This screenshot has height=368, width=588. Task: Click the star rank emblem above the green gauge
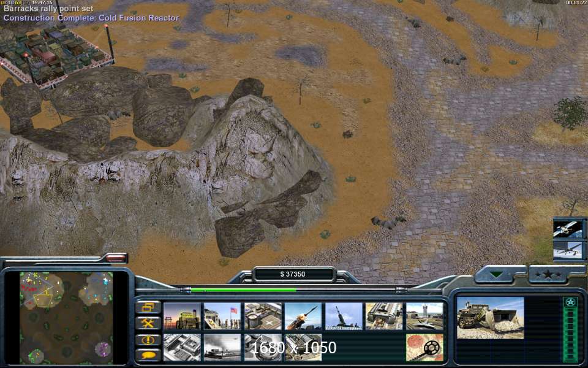[570, 302]
